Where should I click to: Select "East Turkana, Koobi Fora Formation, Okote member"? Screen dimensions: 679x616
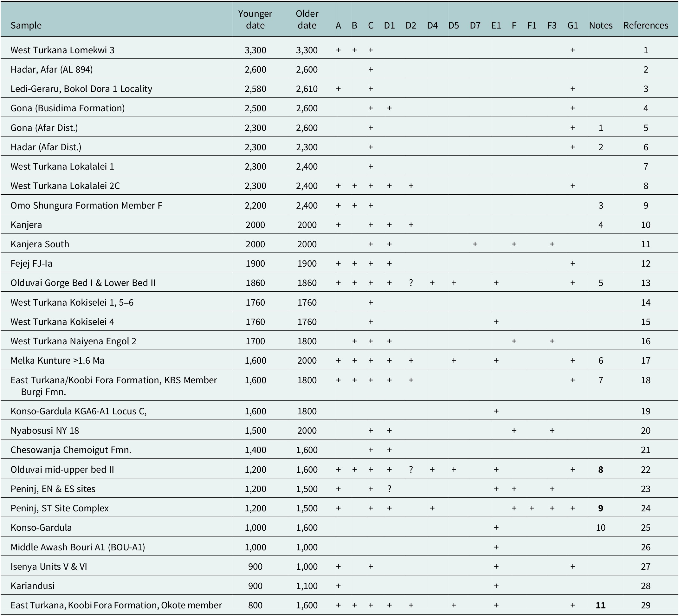coord(116,606)
